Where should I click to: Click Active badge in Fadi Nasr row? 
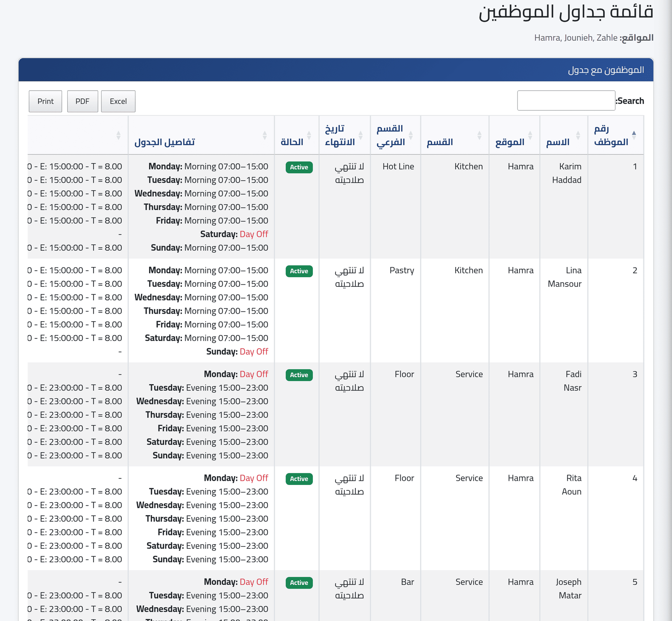pos(299,375)
